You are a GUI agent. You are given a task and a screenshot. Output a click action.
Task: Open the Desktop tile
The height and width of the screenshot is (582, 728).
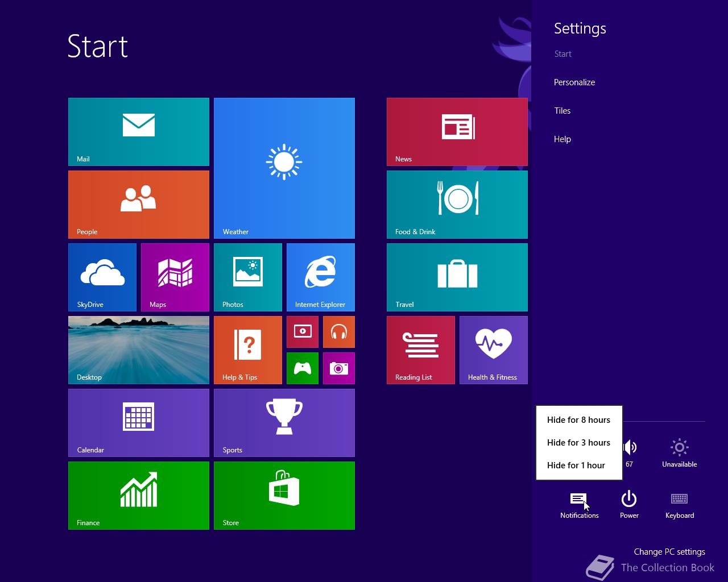click(x=139, y=350)
